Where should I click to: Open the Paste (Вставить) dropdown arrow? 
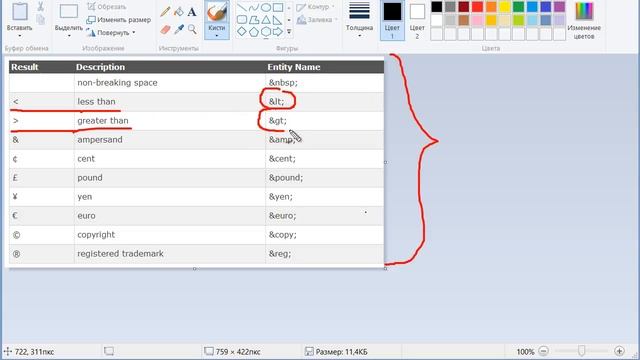[x=20, y=36]
